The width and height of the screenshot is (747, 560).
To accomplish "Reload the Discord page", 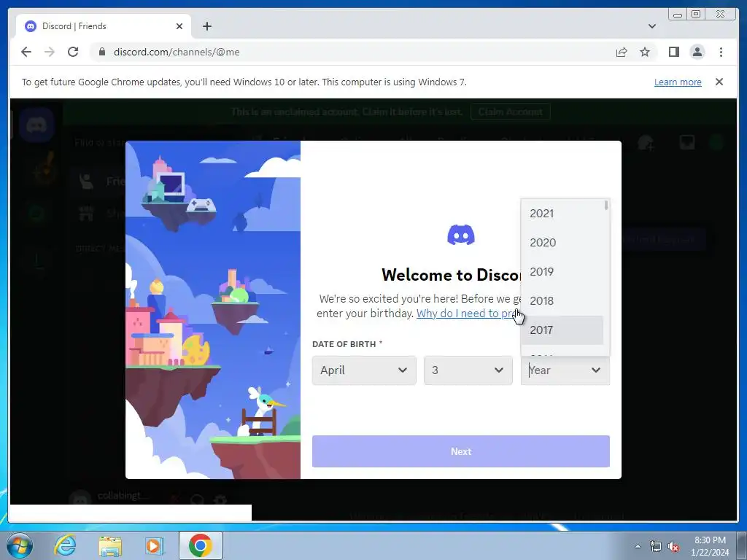I will pyautogui.click(x=73, y=52).
